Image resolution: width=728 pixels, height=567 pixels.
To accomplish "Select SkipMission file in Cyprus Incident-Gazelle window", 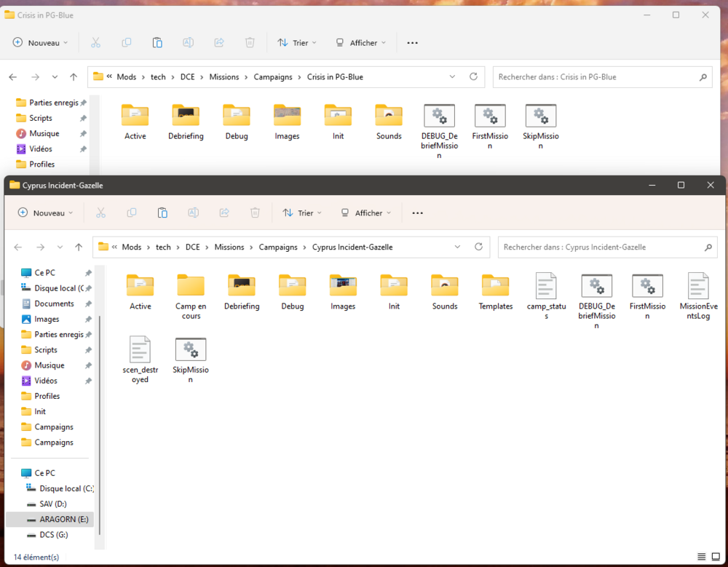I will (x=191, y=360).
